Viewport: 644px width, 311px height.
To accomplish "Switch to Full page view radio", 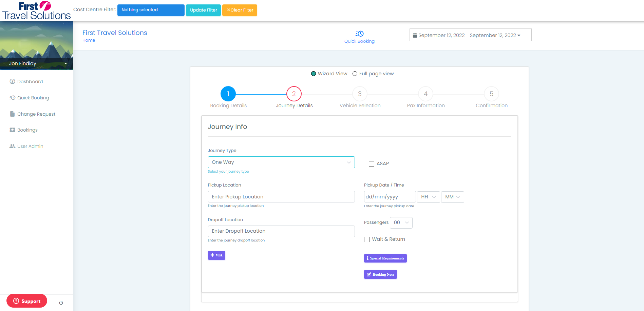I will [x=355, y=74].
